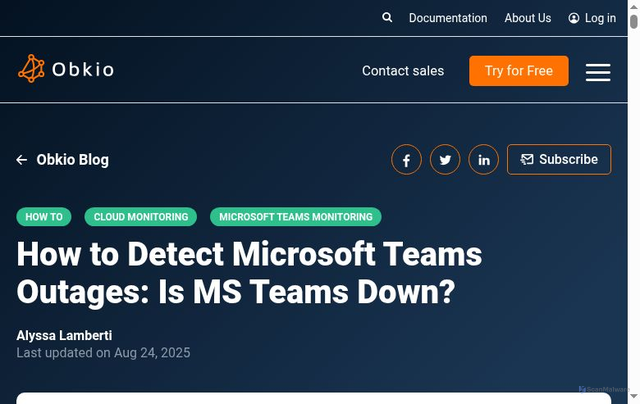This screenshot has width=640, height=404.
Task: Click the Last updated on Aug 24, 2025 text
Action: pos(103,353)
